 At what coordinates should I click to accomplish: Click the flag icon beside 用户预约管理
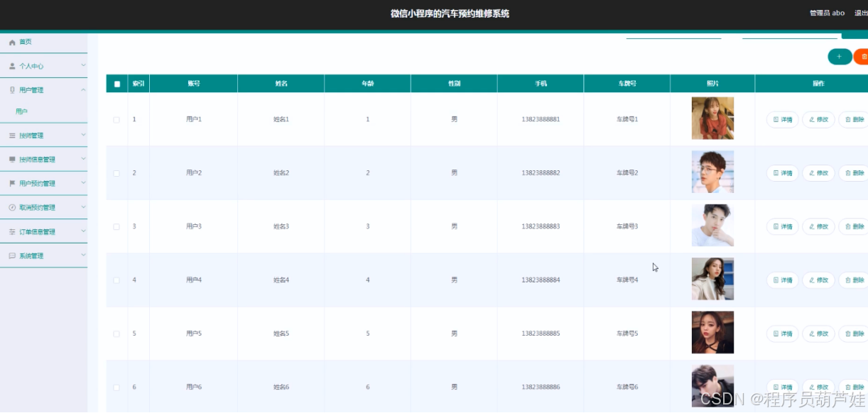point(12,184)
